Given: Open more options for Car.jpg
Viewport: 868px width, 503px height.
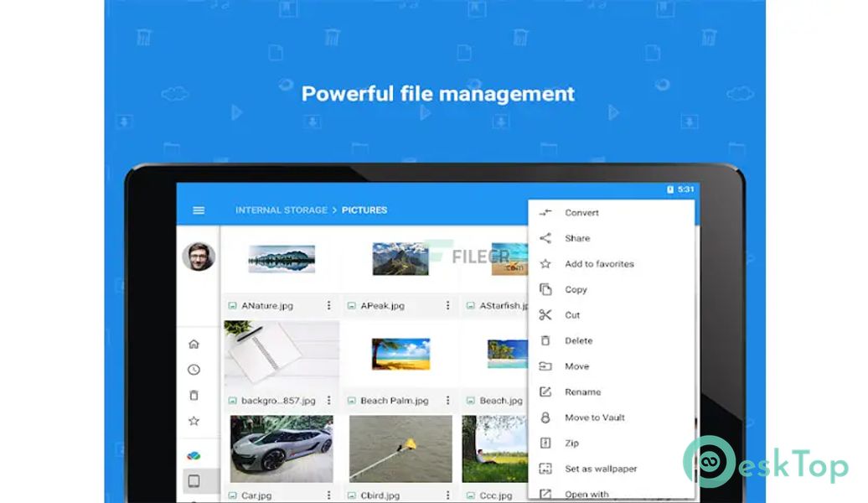Looking at the screenshot, I should (x=328, y=495).
